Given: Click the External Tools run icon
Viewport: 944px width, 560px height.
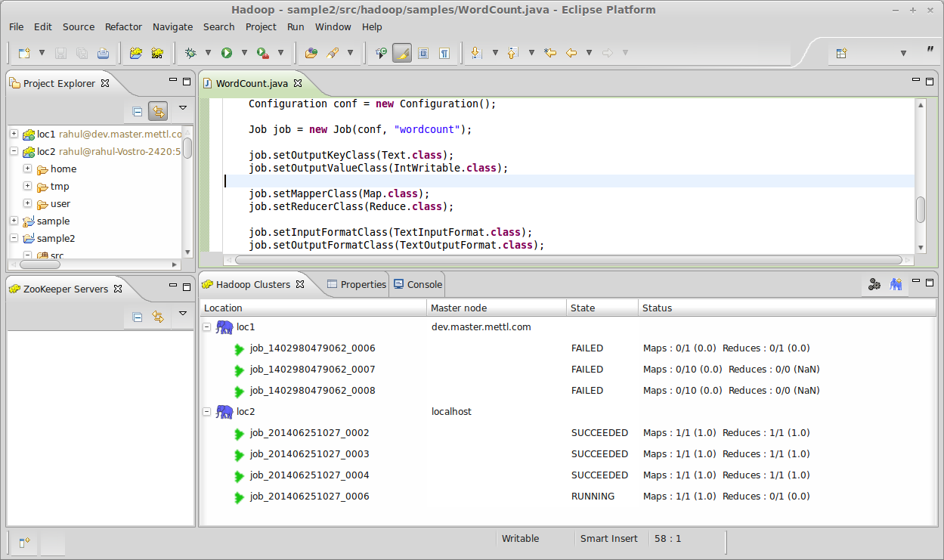Looking at the screenshot, I should point(262,53).
